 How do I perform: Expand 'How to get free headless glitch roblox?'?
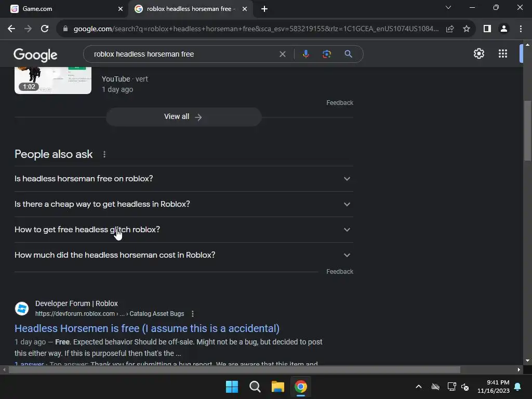click(x=183, y=230)
